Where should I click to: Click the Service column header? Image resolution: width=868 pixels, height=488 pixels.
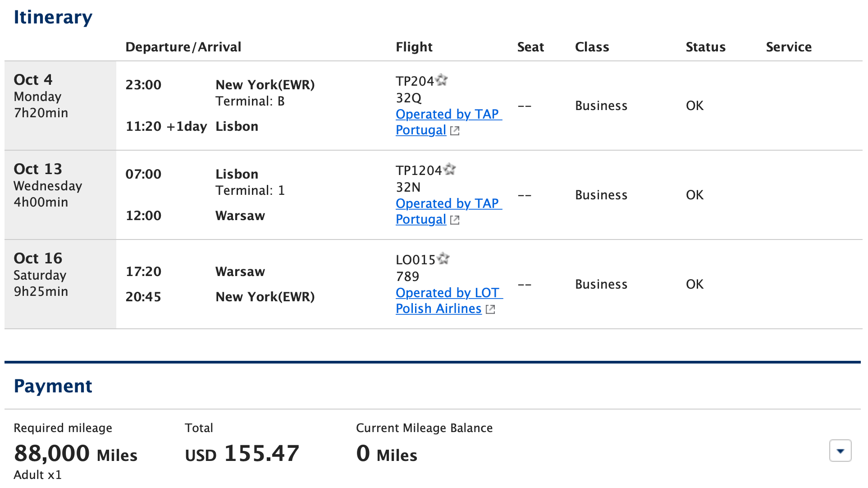click(789, 47)
